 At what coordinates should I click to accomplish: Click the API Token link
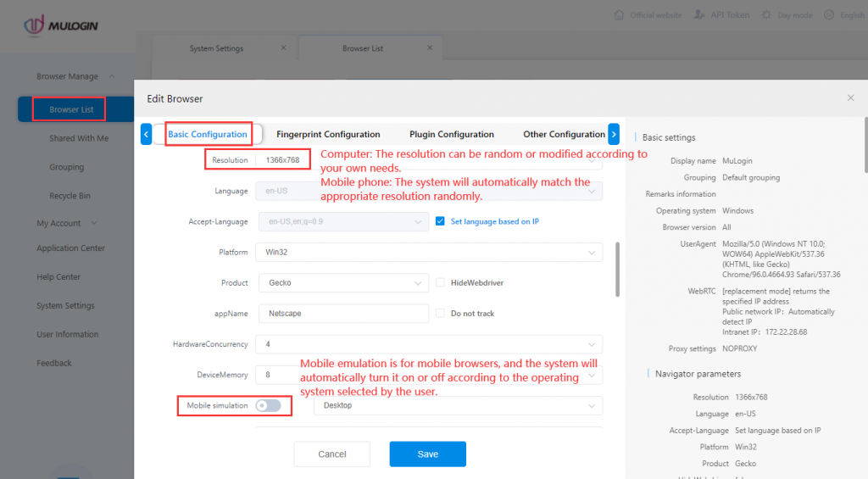[730, 15]
